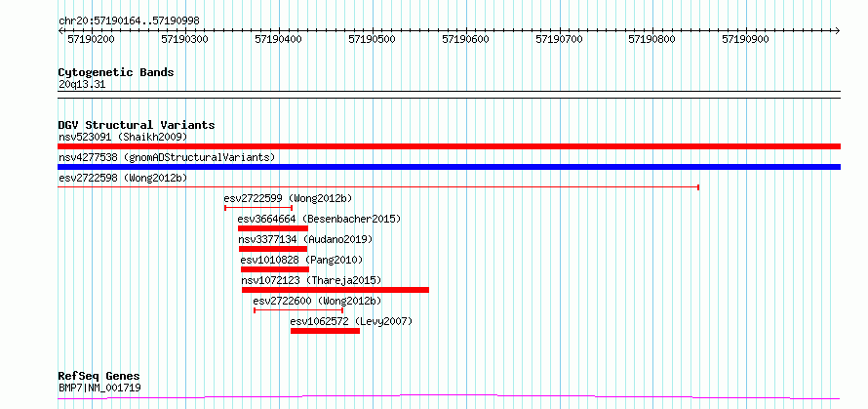Viewport: 868px width, 409px height.
Task: Click the esv2722599 bracketed variant glyph
Action: coord(258,208)
